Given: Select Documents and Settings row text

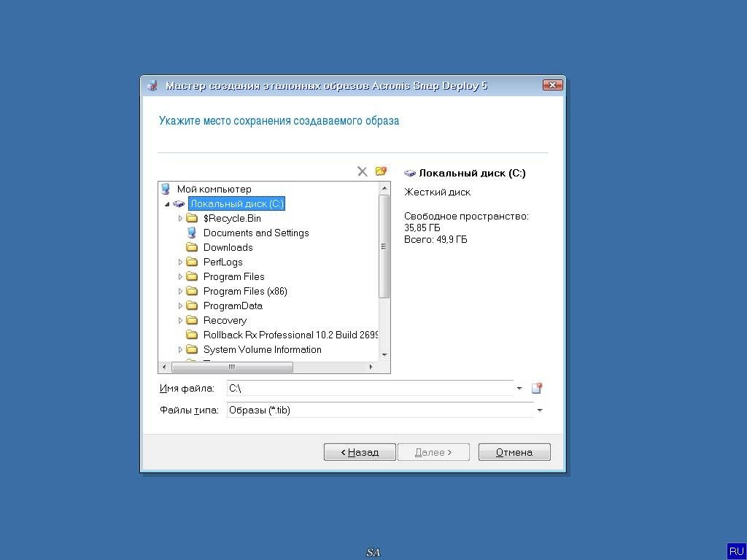Looking at the screenshot, I should point(256,233).
